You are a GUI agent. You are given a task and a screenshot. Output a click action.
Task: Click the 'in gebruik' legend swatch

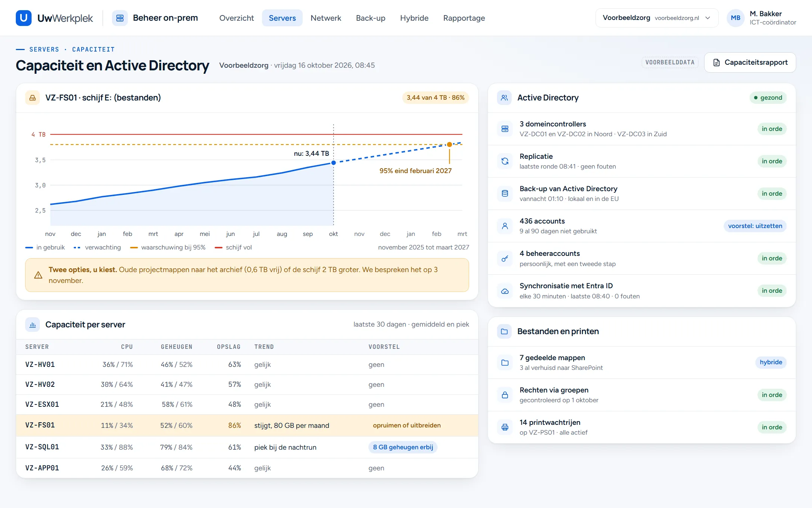click(x=29, y=248)
